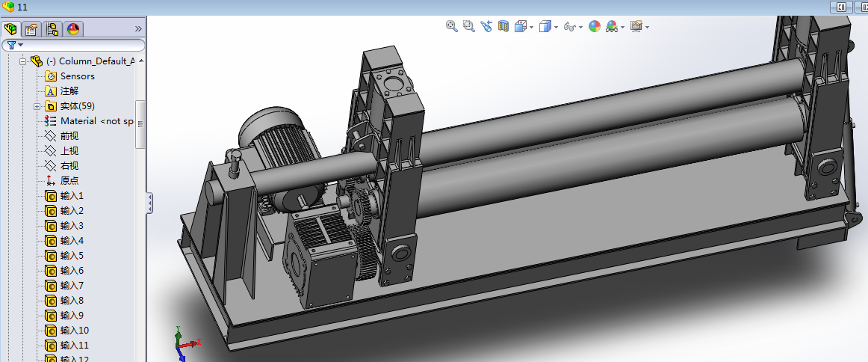Activate the Previous View icon
Screen dimensions: 868x362
coord(486,26)
